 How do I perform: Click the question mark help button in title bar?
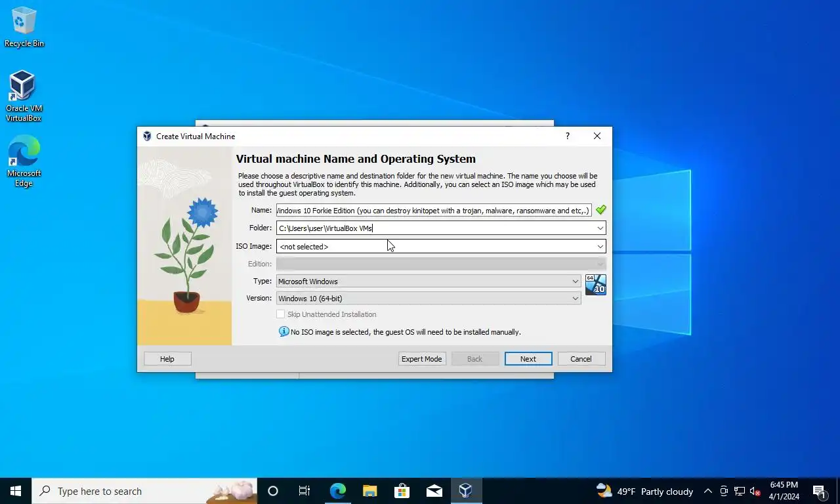567,136
